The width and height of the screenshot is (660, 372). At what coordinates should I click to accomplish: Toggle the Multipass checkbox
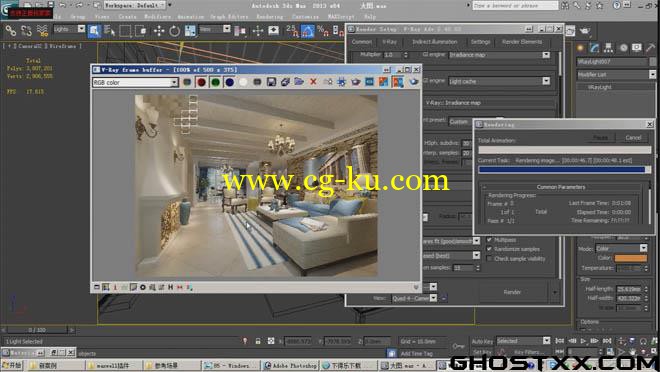489,239
